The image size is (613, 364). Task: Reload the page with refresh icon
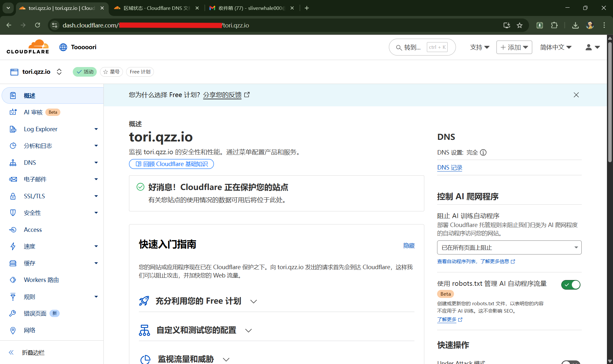click(x=38, y=25)
